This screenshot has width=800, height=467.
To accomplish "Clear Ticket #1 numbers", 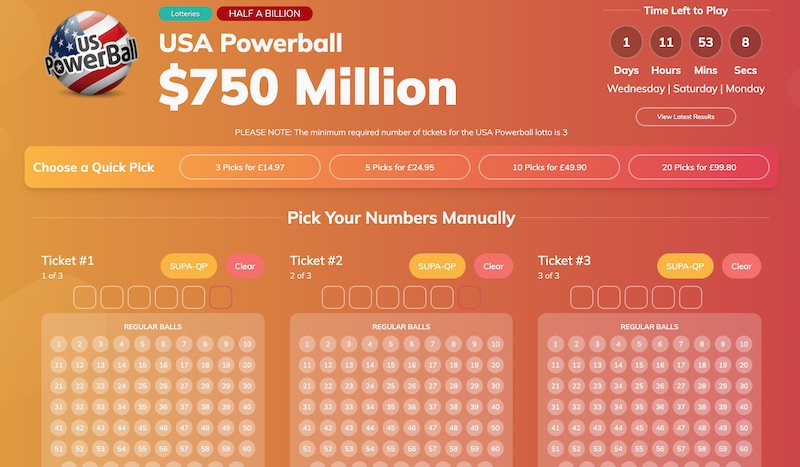I will 244,266.
